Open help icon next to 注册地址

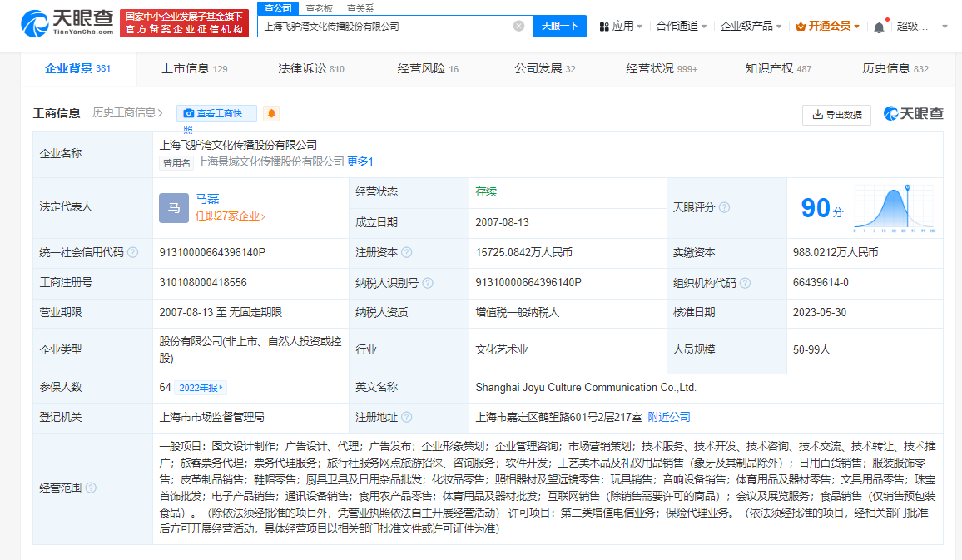406,417
